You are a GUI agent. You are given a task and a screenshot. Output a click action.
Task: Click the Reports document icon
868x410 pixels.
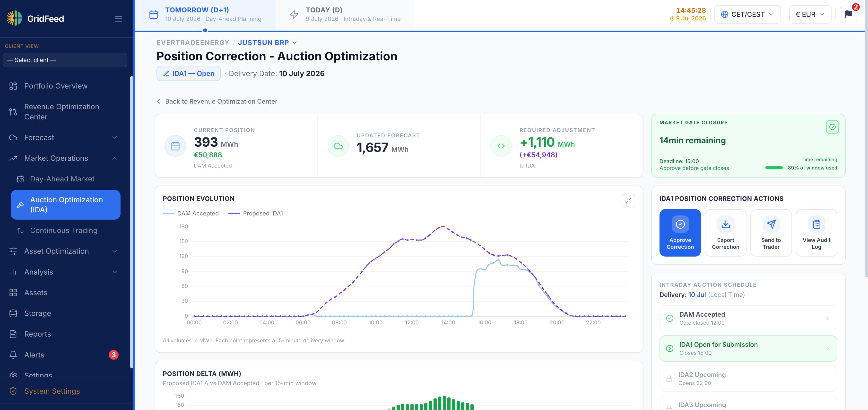(x=13, y=334)
